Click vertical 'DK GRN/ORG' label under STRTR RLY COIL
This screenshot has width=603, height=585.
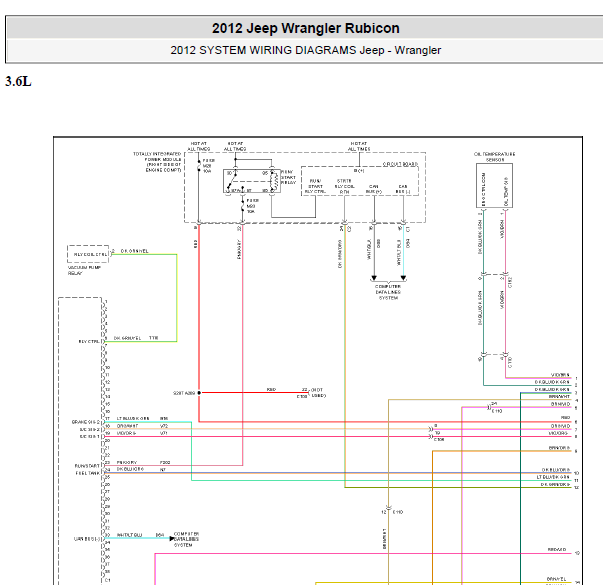340,254
